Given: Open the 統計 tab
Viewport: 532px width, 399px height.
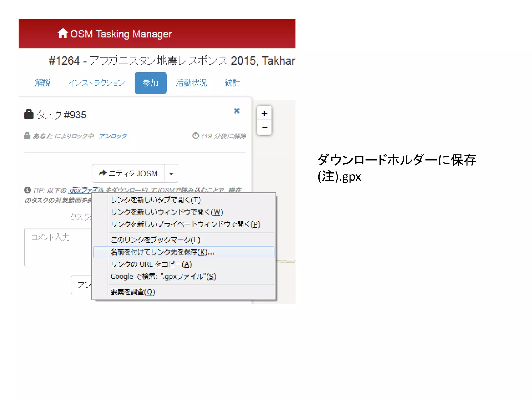Looking at the screenshot, I should tap(232, 83).
